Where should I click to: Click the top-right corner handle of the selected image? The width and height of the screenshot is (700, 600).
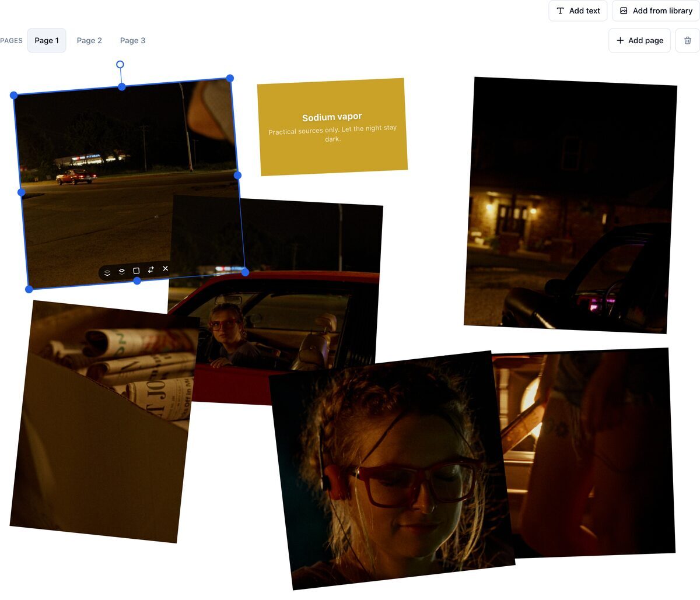[230, 78]
